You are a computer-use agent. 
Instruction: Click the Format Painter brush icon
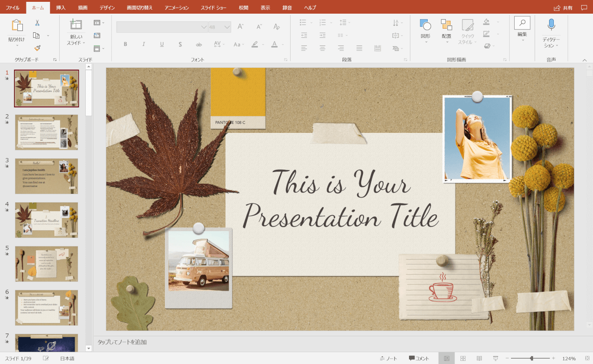[x=37, y=48]
